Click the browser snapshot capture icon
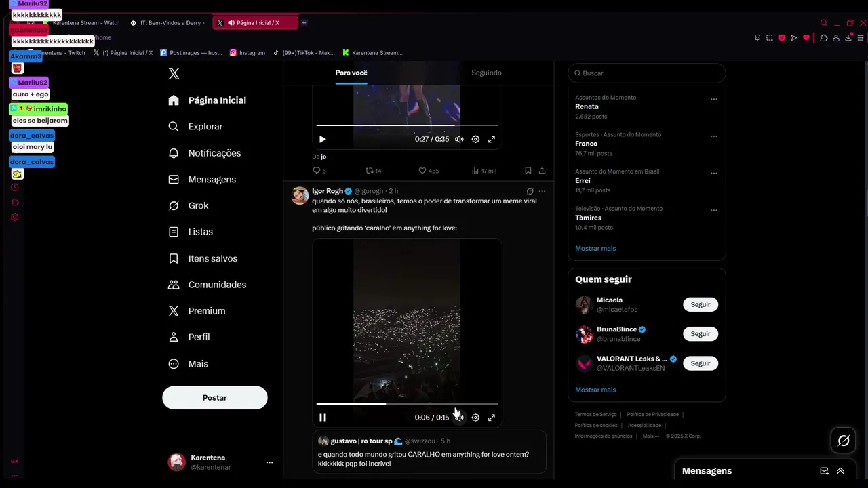 point(769,38)
